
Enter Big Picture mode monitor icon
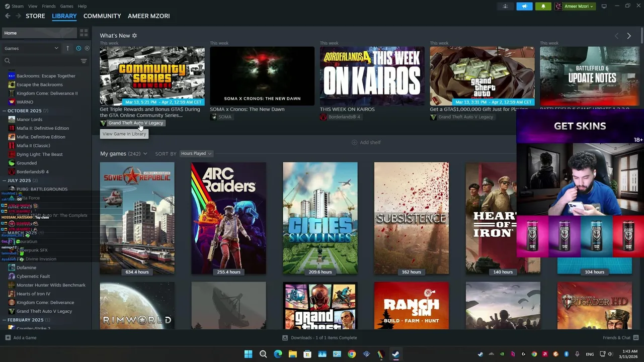click(x=604, y=6)
